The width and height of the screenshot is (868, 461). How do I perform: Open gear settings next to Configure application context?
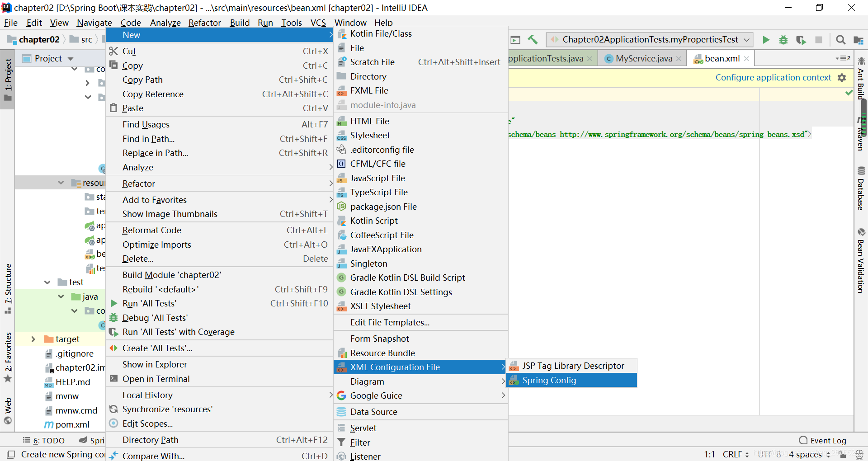click(x=842, y=78)
